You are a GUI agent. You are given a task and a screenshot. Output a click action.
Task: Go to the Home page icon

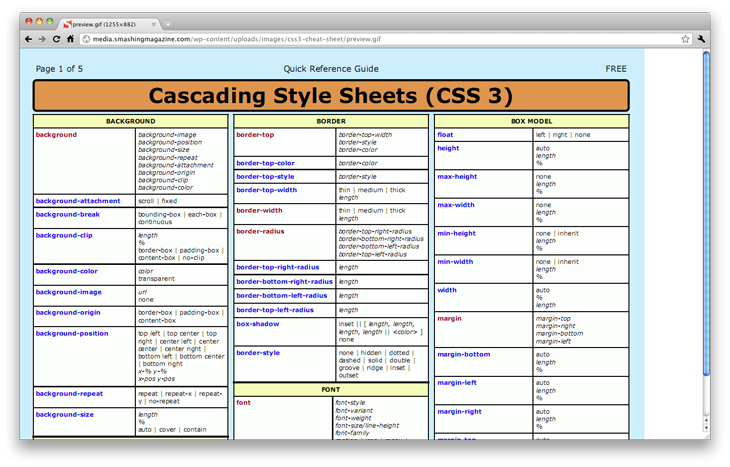(x=70, y=39)
